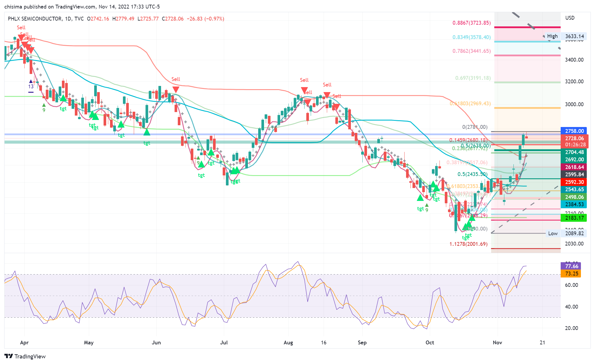Click large green triangle above late-September tgt label

click(x=420, y=198)
